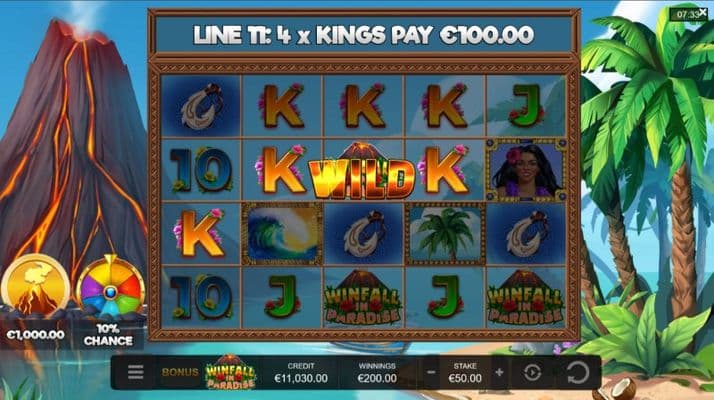Decrease the stake with the minus button

pyautogui.click(x=431, y=372)
